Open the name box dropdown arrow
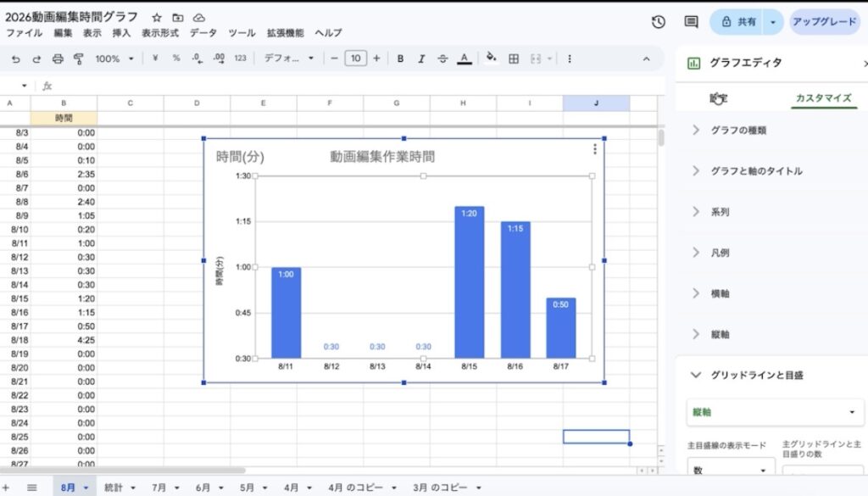The width and height of the screenshot is (868, 496). (x=24, y=86)
